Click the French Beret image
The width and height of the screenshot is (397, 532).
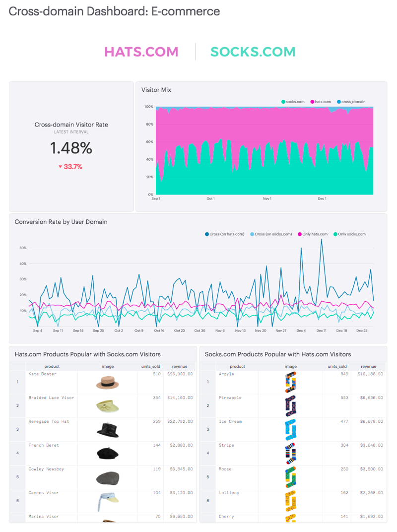(108, 453)
